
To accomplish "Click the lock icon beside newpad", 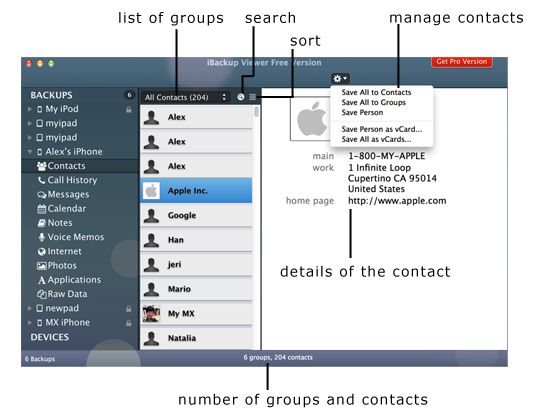I will click(x=129, y=309).
